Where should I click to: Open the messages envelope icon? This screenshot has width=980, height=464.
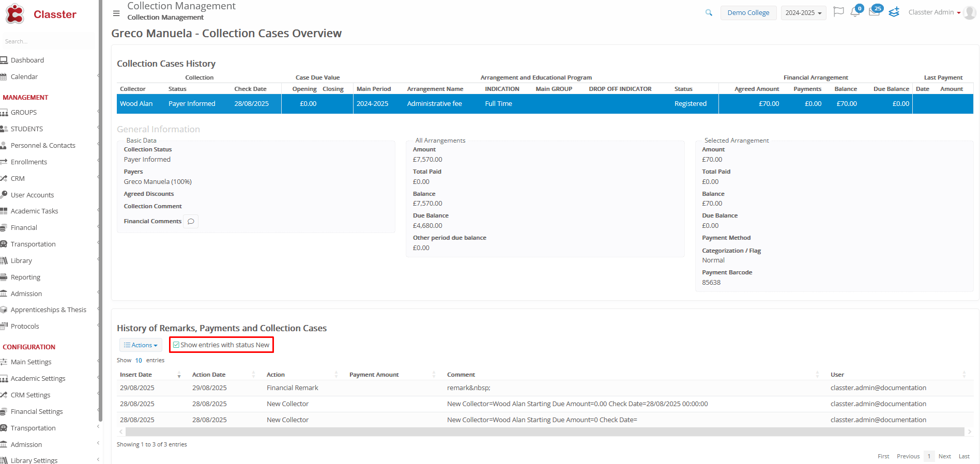pos(874,12)
